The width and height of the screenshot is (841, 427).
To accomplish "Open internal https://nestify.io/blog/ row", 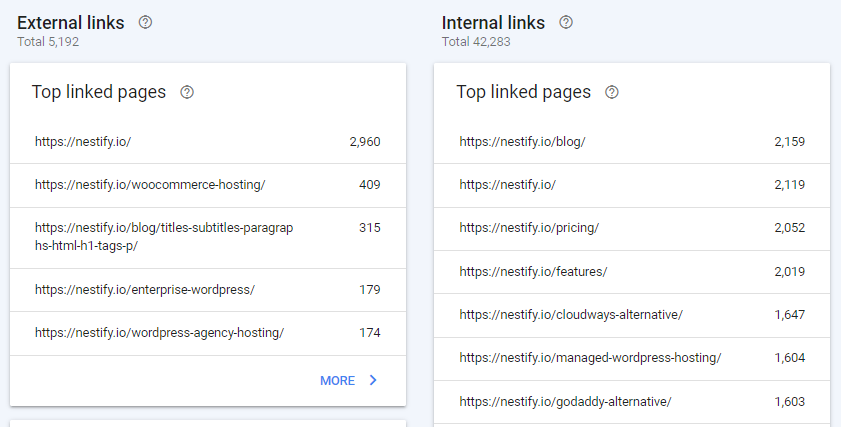I will coord(632,142).
